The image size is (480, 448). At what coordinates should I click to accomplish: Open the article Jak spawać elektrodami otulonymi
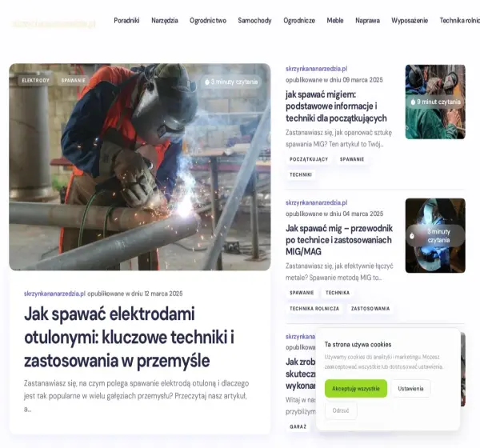click(x=129, y=337)
